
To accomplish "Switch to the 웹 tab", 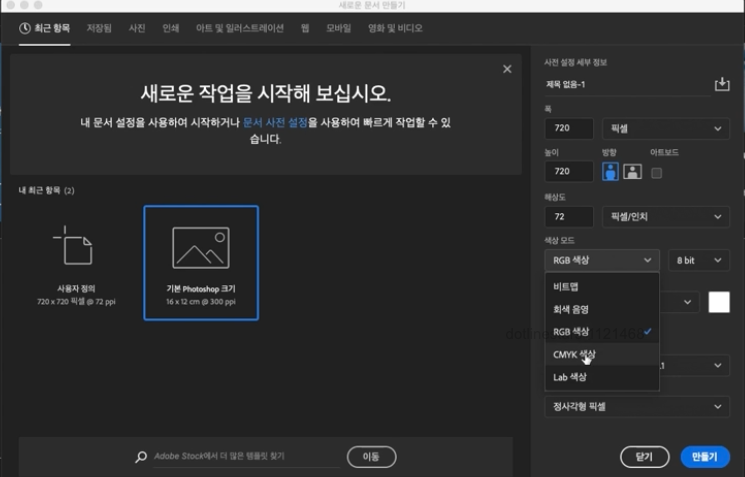I will pos(305,29).
